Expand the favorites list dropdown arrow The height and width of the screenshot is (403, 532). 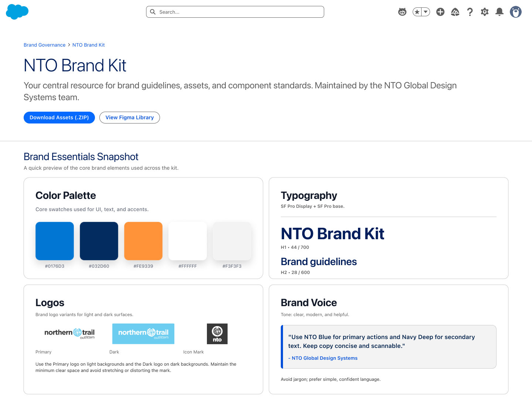tap(426, 12)
